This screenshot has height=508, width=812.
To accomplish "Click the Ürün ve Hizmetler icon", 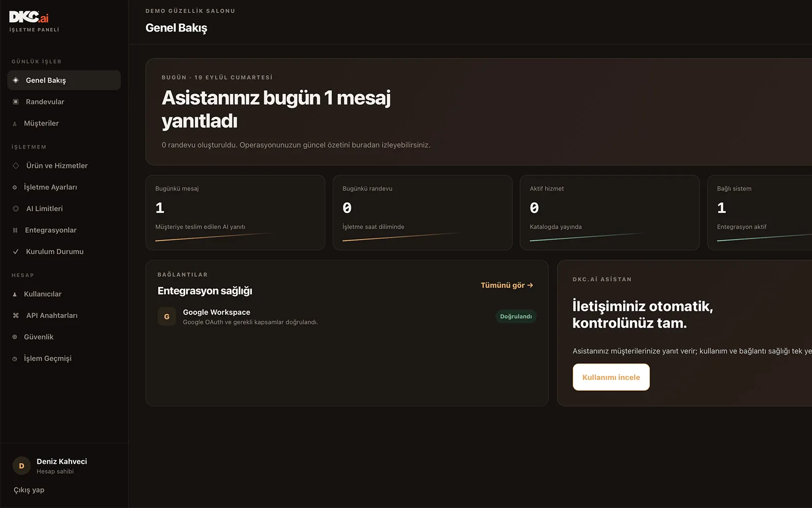I will tap(16, 166).
